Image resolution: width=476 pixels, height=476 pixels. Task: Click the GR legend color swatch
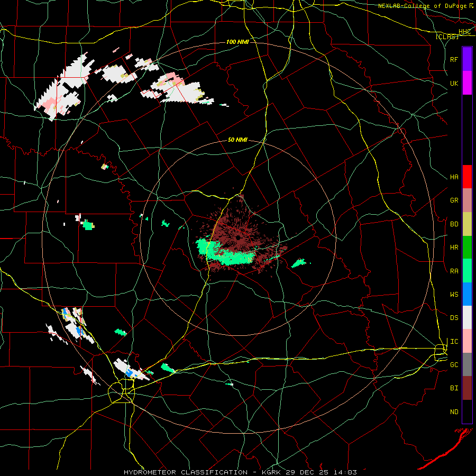click(467, 200)
